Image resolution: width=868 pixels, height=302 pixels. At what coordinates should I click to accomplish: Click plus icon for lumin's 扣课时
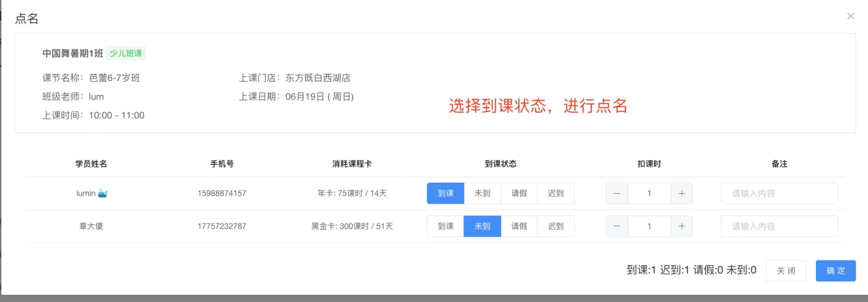(x=681, y=194)
